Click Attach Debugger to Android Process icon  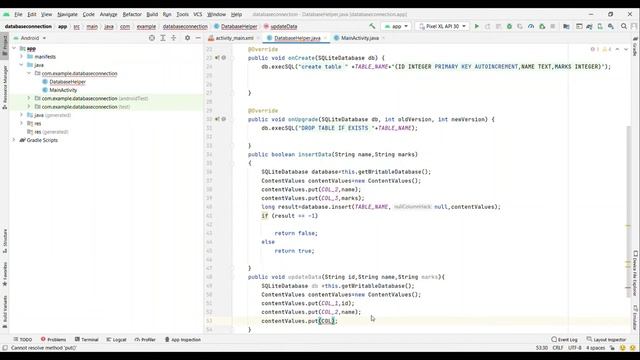[542, 26]
